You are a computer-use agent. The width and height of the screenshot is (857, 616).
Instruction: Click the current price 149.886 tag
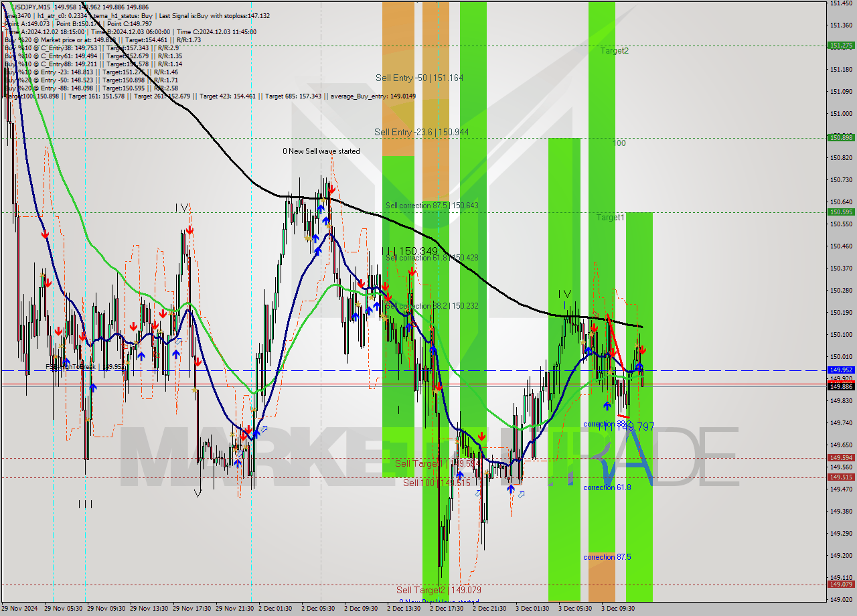841,386
